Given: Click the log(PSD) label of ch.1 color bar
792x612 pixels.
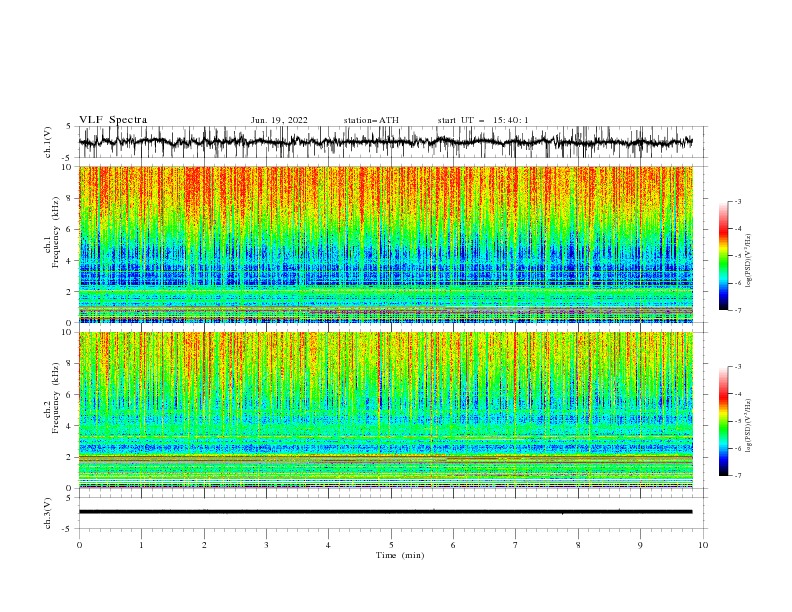Looking at the screenshot, I should pyautogui.click(x=748, y=261).
